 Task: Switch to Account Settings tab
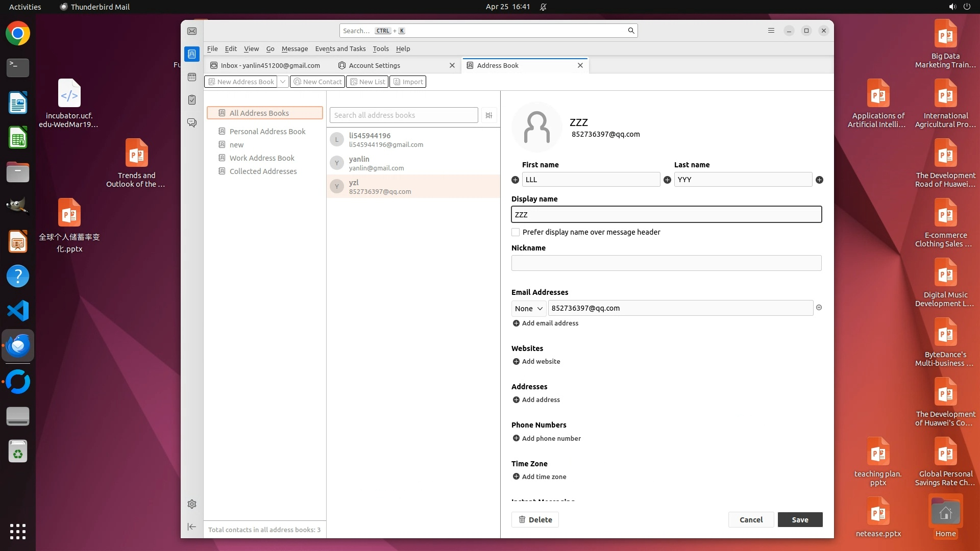[375, 65]
